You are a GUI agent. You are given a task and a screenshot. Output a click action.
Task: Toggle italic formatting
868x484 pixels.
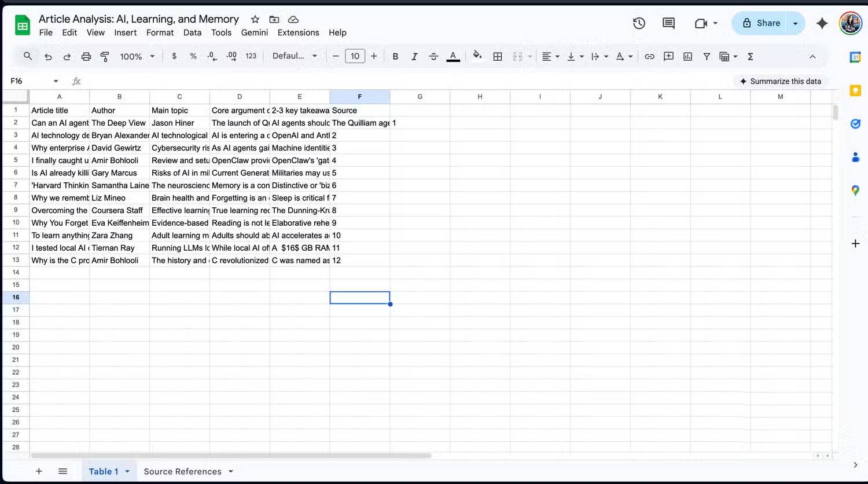[x=414, y=56]
